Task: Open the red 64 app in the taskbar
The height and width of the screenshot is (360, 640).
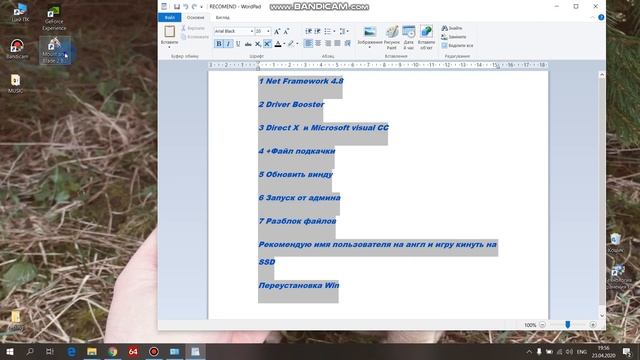Action: (133, 351)
